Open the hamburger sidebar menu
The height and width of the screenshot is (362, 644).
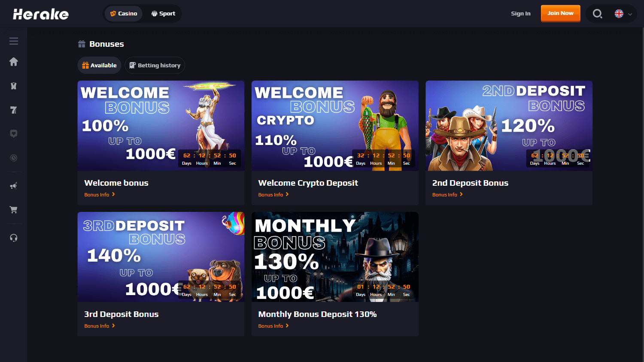coord(14,41)
